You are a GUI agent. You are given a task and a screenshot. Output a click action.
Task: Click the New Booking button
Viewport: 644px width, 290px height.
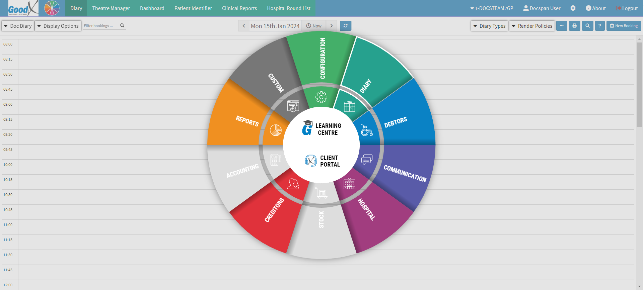(x=624, y=26)
